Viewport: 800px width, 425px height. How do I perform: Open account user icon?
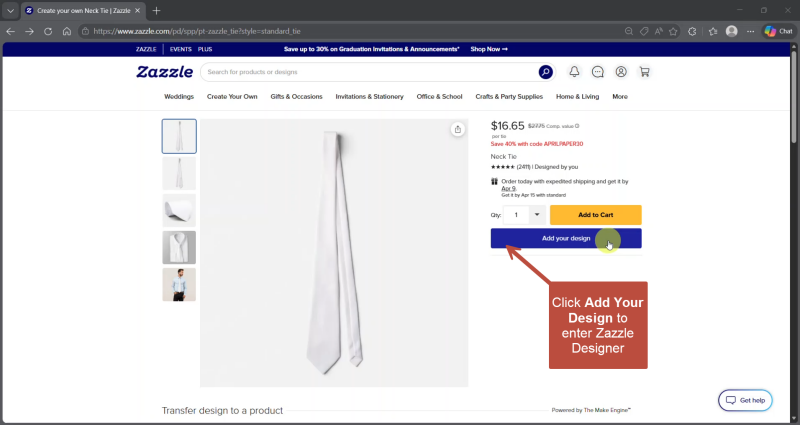(621, 72)
